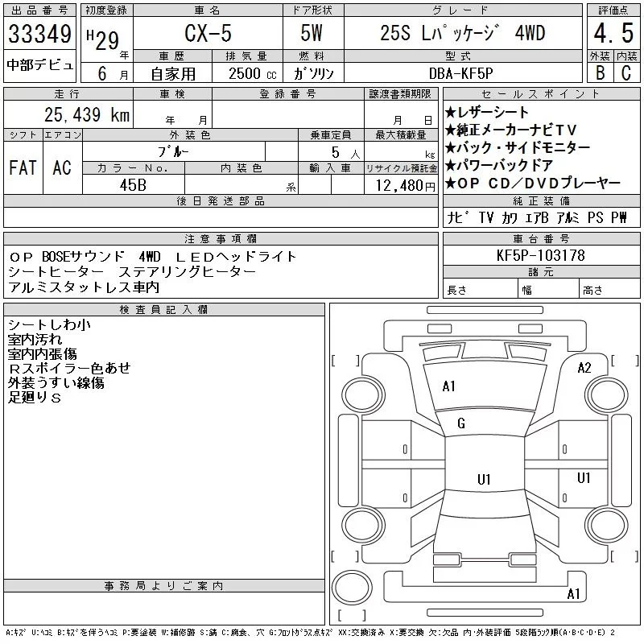The height and width of the screenshot is (644, 644).
Task: Click the 検査員記入欄 section header
Action: 164,309
